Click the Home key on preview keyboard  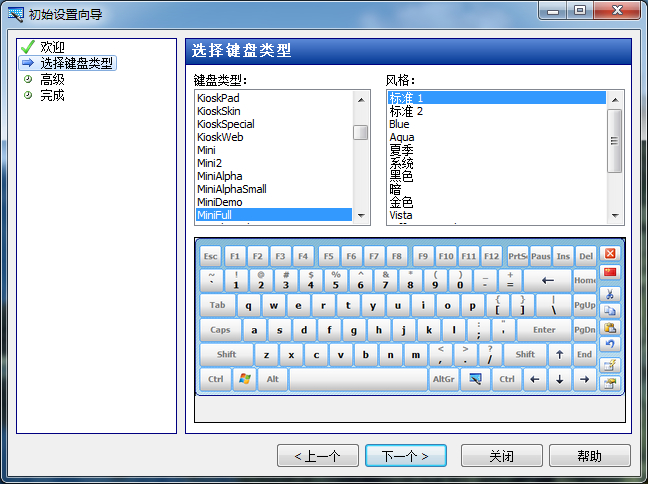point(584,281)
